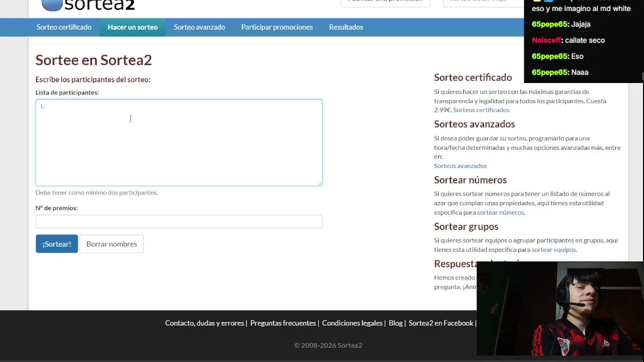
Task: Open Preguntas frecuentes in the footer
Action: 283,323
